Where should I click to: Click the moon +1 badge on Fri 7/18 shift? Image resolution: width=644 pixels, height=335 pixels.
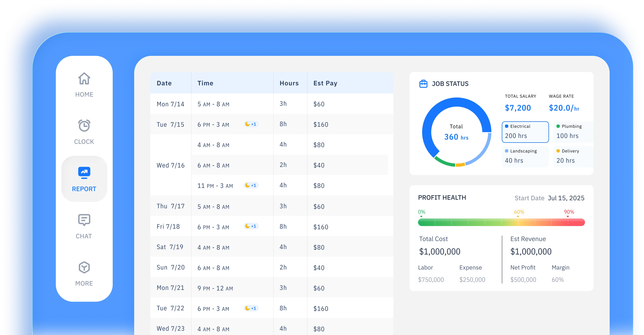coord(251,226)
